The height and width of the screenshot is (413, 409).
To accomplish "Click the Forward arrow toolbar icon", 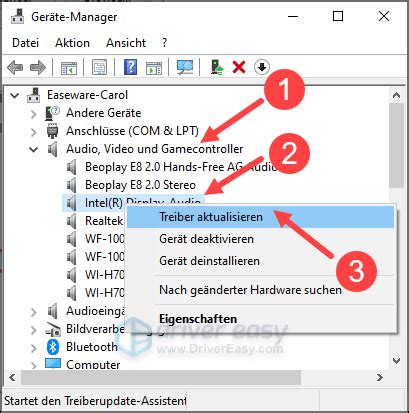I will click(x=38, y=68).
